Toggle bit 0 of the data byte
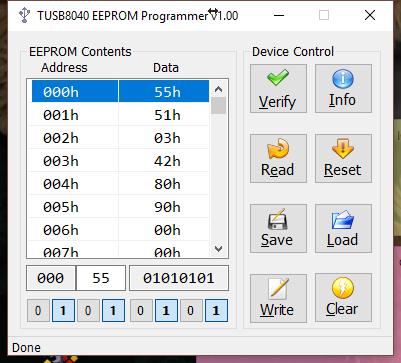Image resolution: width=401 pixels, height=363 pixels. point(216,311)
